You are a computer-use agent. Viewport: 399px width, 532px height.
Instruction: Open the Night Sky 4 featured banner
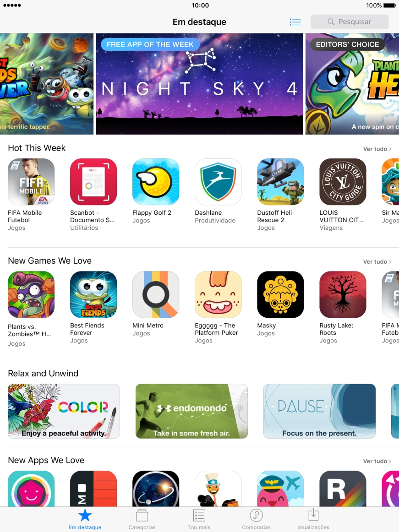199,84
